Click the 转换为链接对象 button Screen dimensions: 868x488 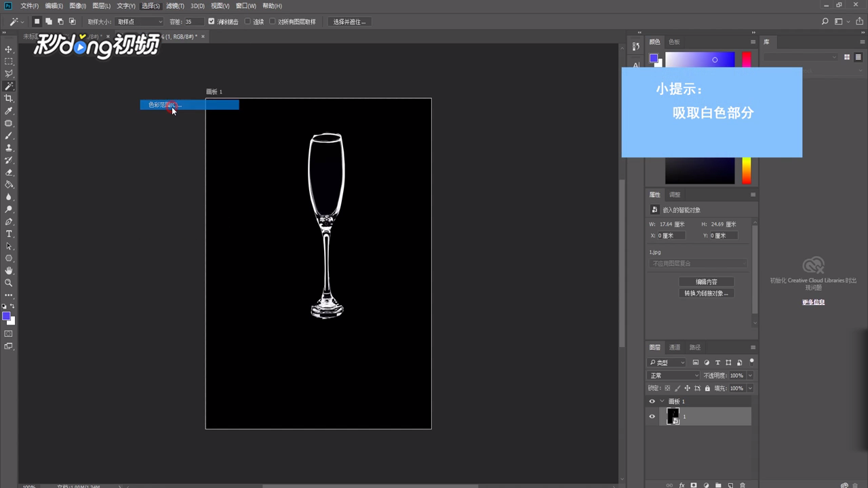[706, 293]
